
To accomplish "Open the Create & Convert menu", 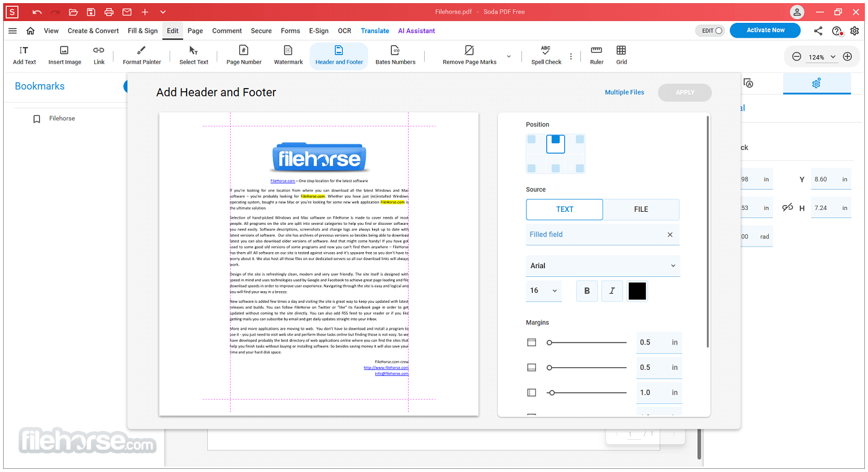I will click(x=93, y=31).
